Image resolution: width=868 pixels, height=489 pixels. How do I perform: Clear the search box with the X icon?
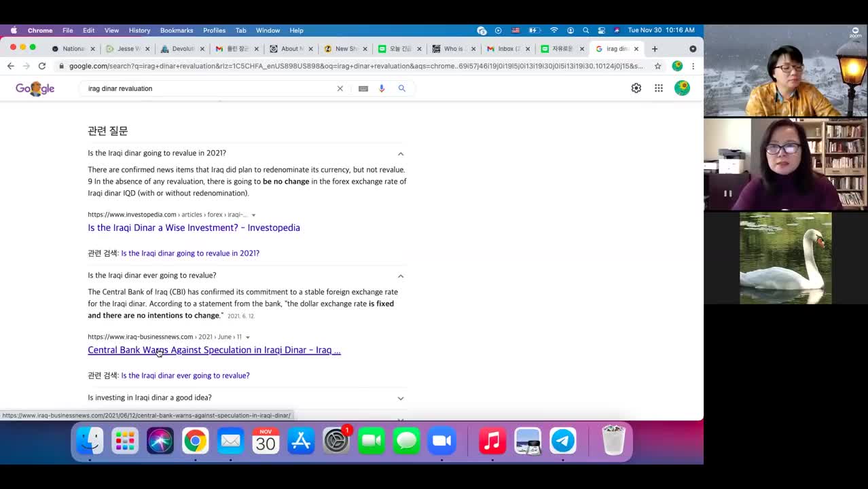[340, 88]
